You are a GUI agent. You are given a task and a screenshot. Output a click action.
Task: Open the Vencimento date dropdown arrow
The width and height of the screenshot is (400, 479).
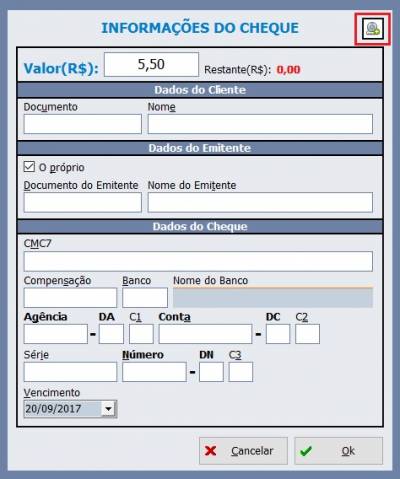[108, 409]
